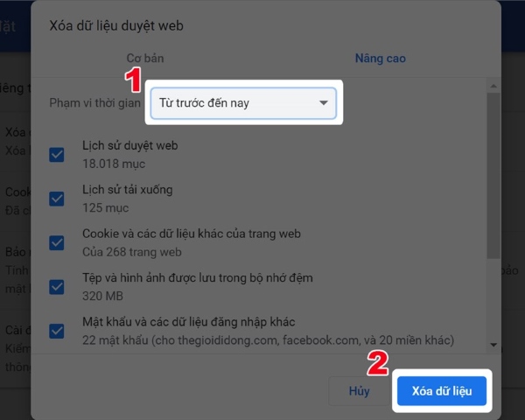
Task: Click the Lịch sử duyệt web label
Action: click(129, 146)
